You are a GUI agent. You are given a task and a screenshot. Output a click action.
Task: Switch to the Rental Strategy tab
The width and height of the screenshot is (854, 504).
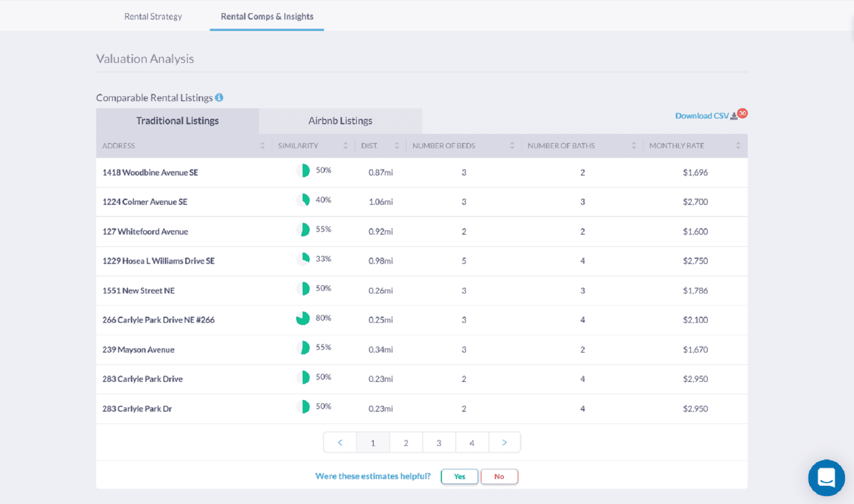(153, 17)
